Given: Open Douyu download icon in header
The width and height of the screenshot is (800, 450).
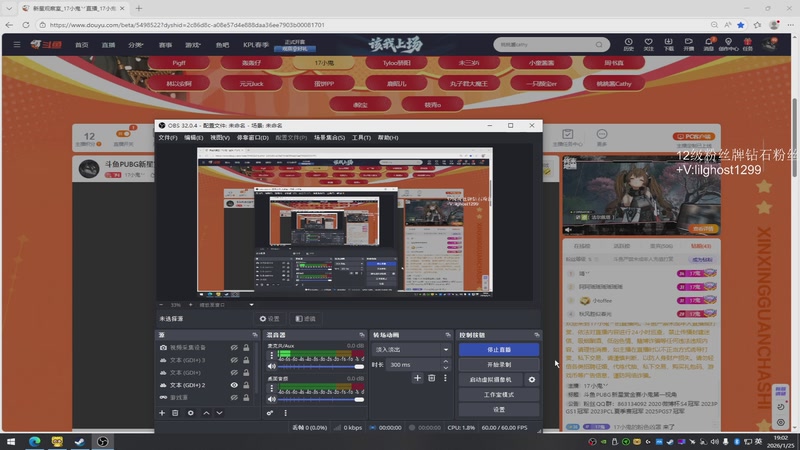Looking at the screenshot, I should (668, 44).
